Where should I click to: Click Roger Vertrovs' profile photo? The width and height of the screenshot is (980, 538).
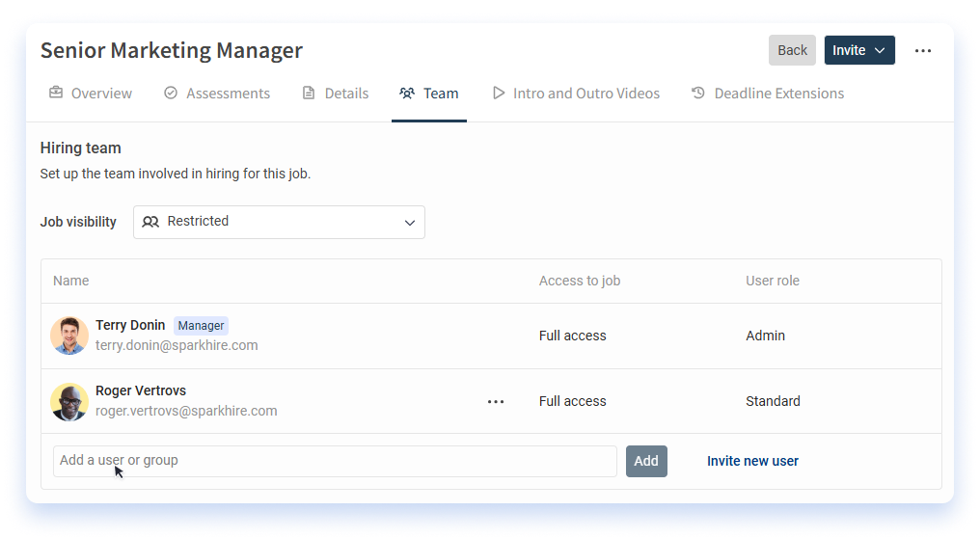pyautogui.click(x=69, y=402)
